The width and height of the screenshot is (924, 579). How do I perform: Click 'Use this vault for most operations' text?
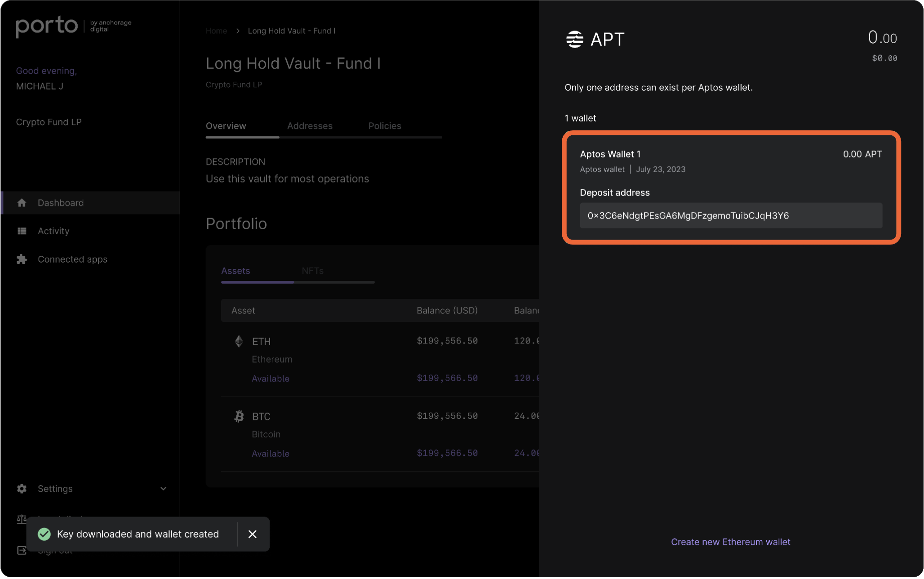pos(287,179)
